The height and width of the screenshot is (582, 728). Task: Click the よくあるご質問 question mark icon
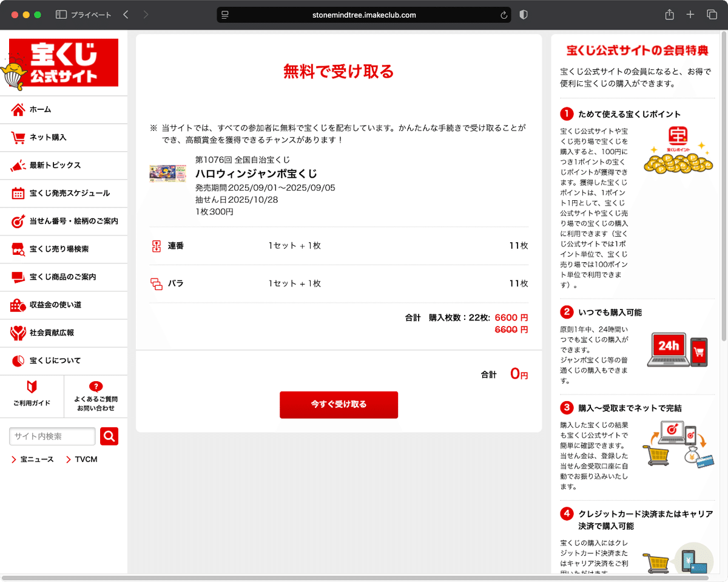95,386
